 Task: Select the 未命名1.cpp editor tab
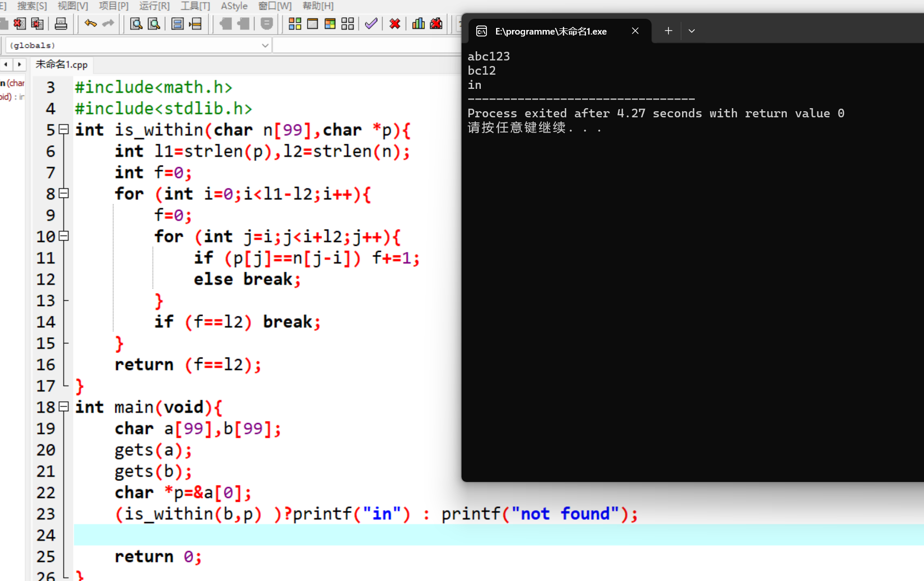tap(61, 64)
